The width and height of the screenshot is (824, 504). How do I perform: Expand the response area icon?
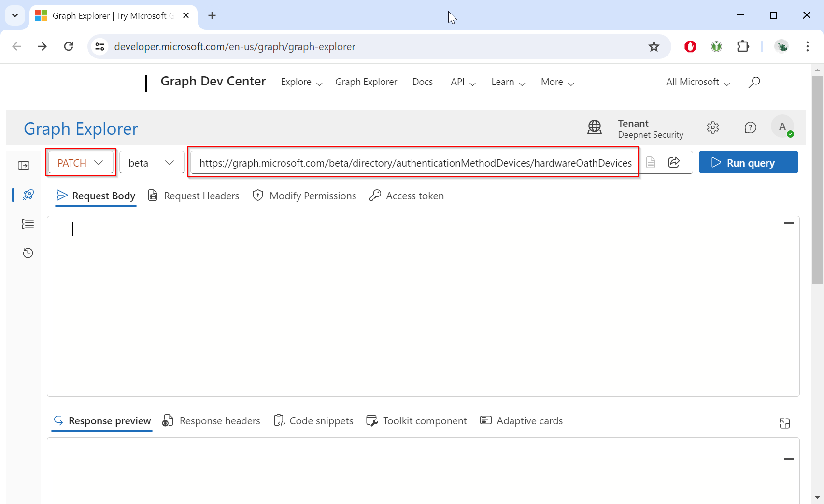click(784, 423)
